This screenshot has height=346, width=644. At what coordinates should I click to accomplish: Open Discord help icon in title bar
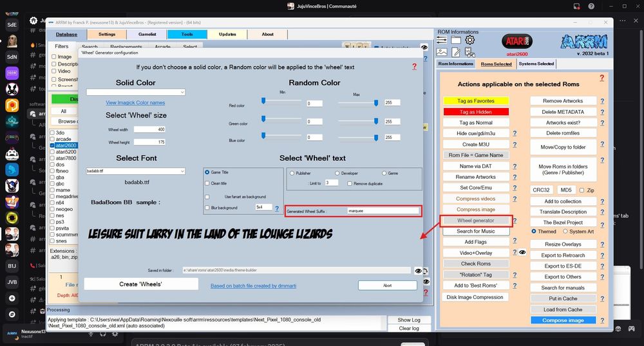point(591,6)
